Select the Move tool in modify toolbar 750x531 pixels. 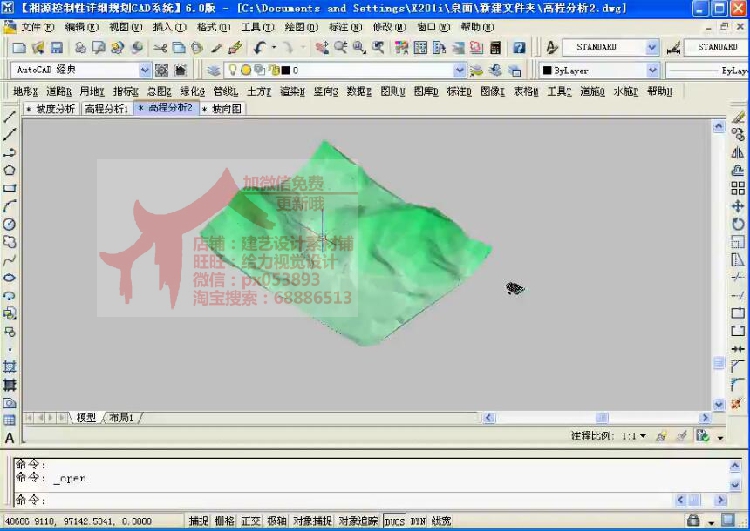pyautogui.click(x=738, y=206)
